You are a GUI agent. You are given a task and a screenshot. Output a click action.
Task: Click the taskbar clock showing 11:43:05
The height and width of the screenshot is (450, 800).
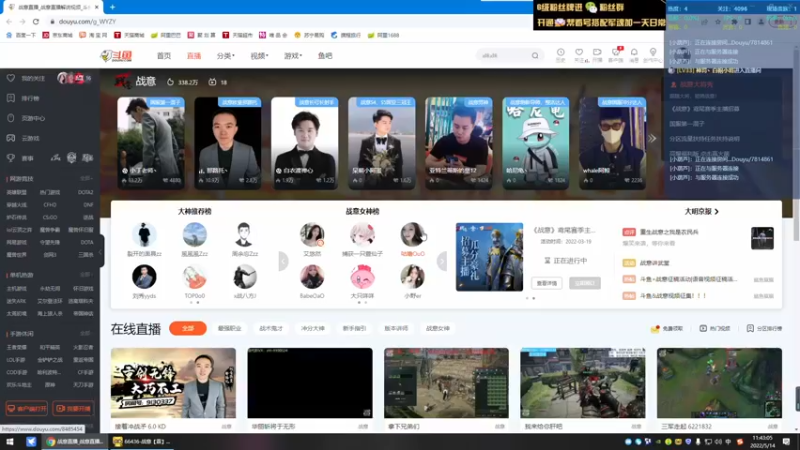(762, 442)
